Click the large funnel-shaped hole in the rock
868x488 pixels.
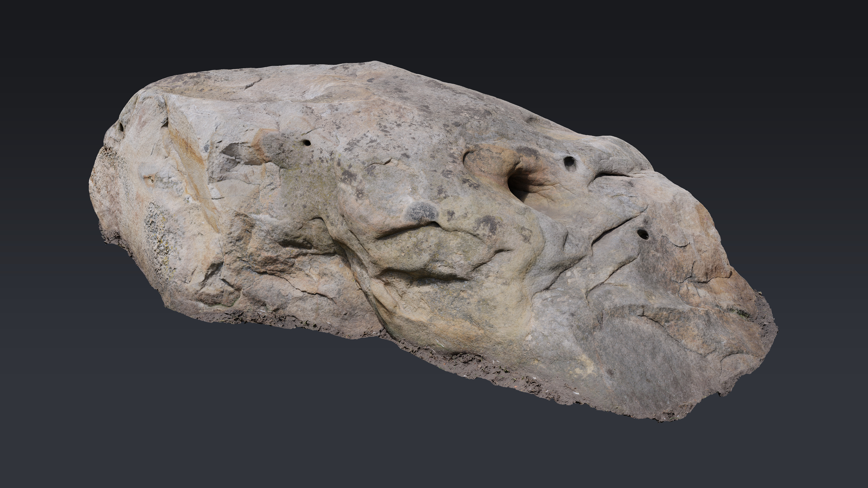pos(517,184)
